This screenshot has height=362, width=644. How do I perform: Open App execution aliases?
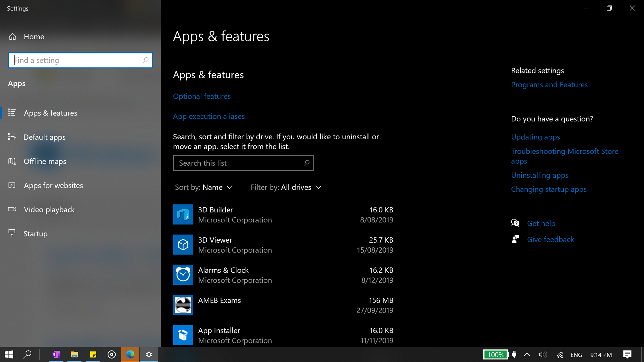click(x=209, y=116)
